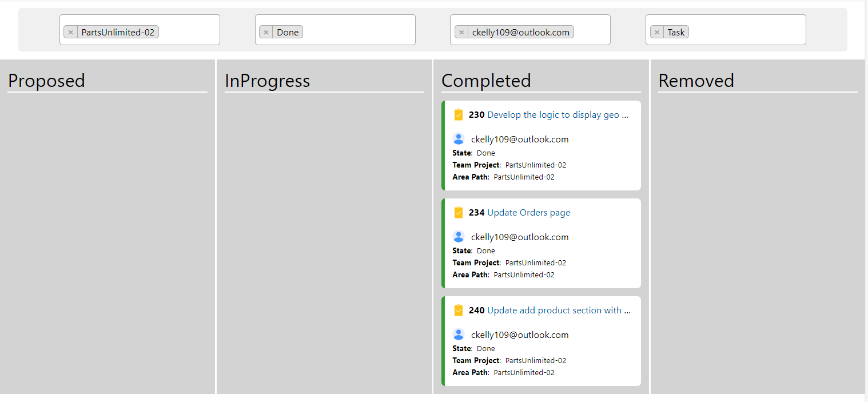Open 'Develop the logic to display geo' link
Image resolution: width=868 pixels, height=402 pixels.
tap(557, 115)
